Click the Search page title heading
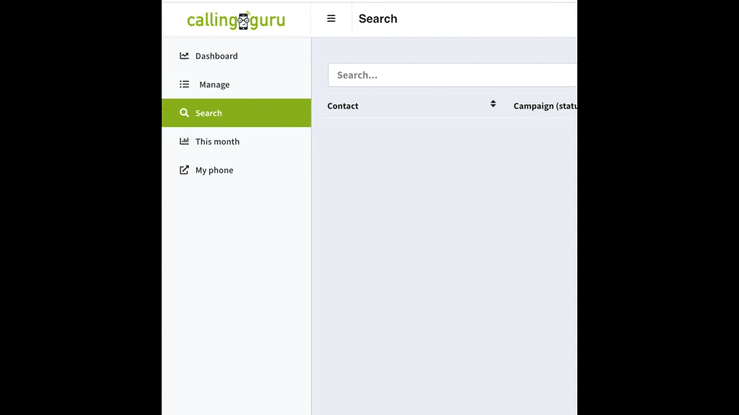The height and width of the screenshot is (415, 739). pyautogui.click(x=378, y=19)
